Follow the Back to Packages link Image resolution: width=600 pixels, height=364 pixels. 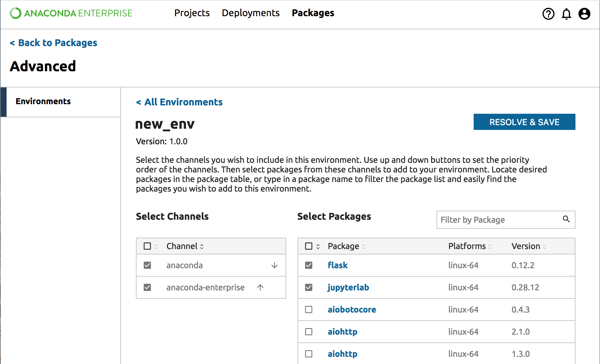coord(54,43)
